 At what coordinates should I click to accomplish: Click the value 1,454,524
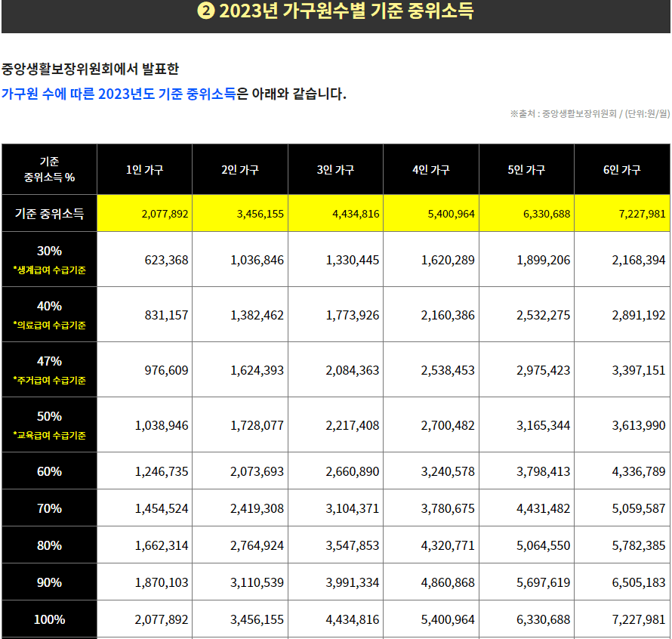click(x=162, y=508)
